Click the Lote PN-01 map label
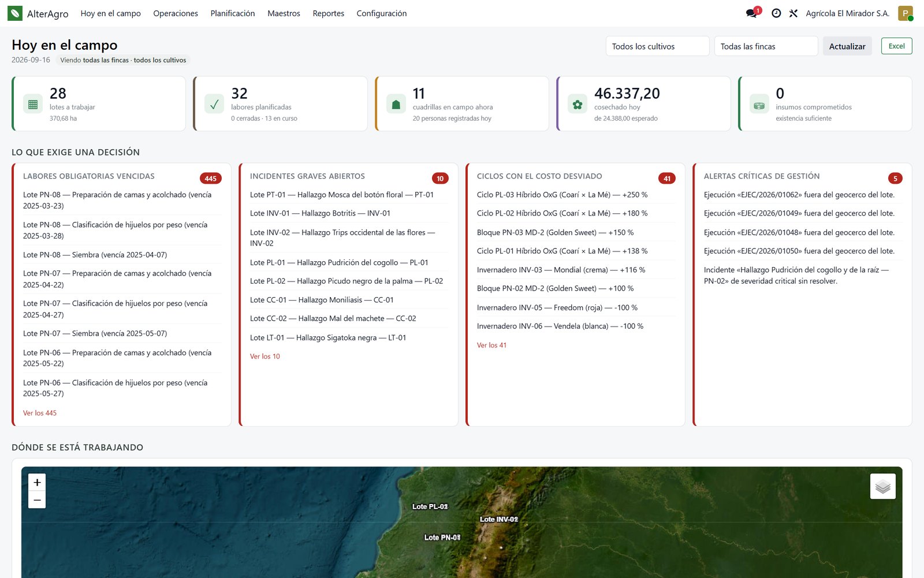The image size is (924, 578). coord(442,538)
